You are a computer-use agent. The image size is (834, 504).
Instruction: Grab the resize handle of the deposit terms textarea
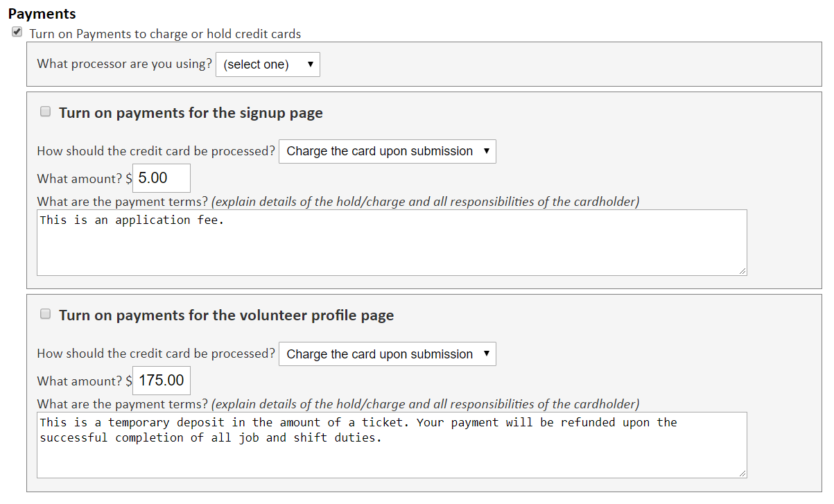tap(742, 473)
